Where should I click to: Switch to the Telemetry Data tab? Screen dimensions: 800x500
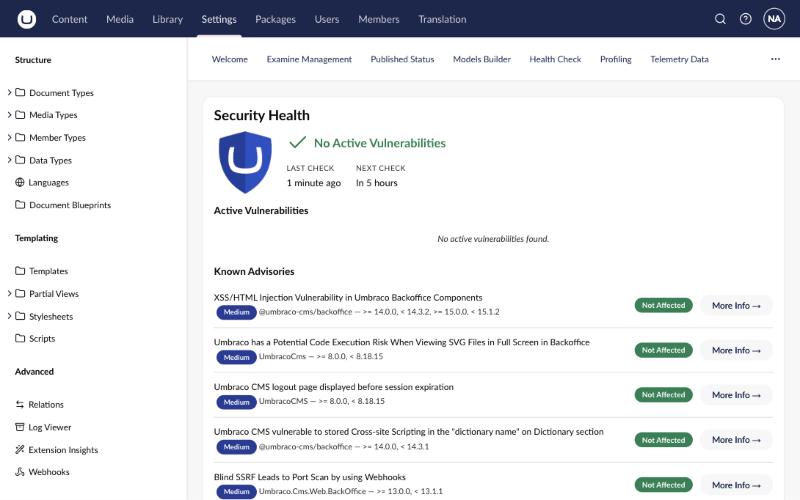(679, 59)
